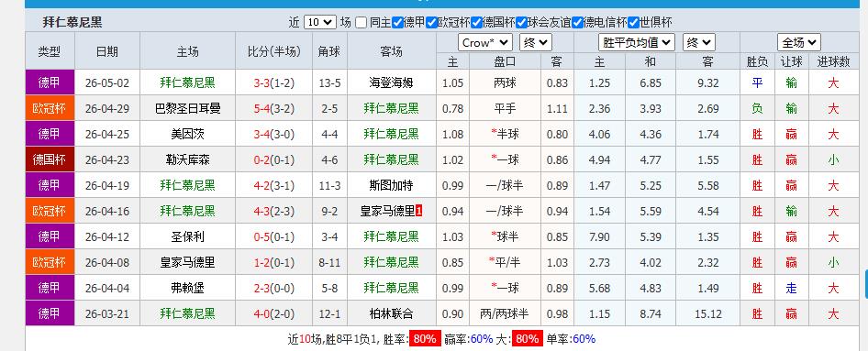868x351 pixels.
Task: Uncheck the 德电信杯 filter checkbox
Action: [x=577, y=23]
